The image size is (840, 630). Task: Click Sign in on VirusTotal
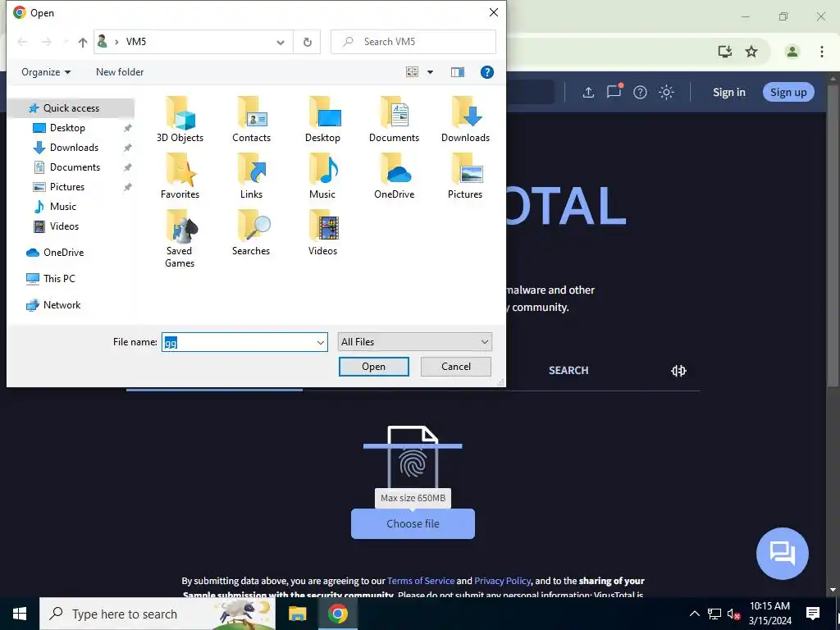728,92
